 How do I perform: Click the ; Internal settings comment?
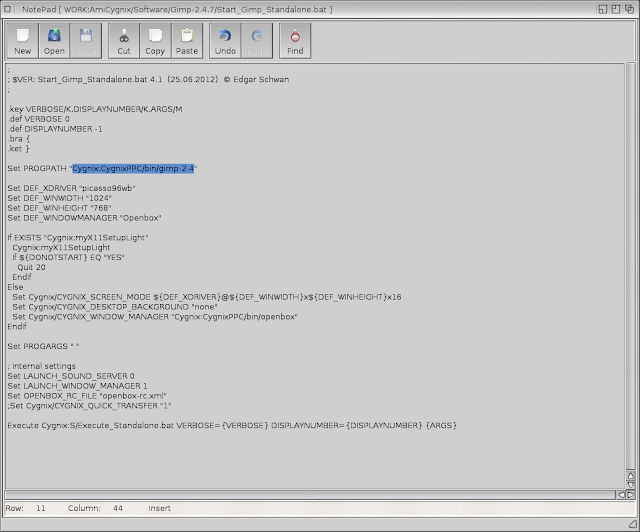(x=42, y=366)
